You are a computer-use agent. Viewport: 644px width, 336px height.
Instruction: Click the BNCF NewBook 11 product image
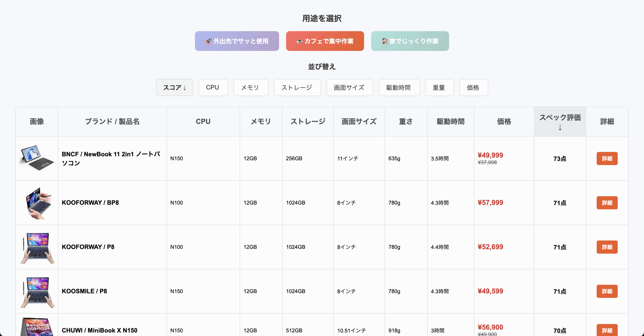point(37,158)
